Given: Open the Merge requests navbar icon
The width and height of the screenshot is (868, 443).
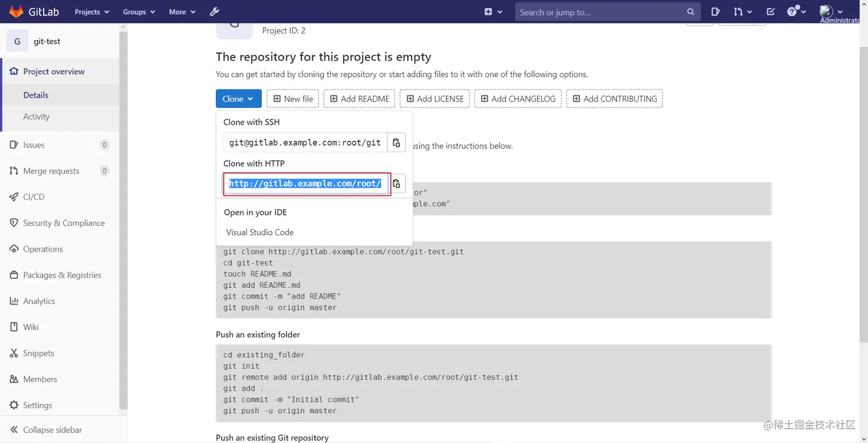Looking at the screenshot, I should pyautogui.click(x=742, y=11).
